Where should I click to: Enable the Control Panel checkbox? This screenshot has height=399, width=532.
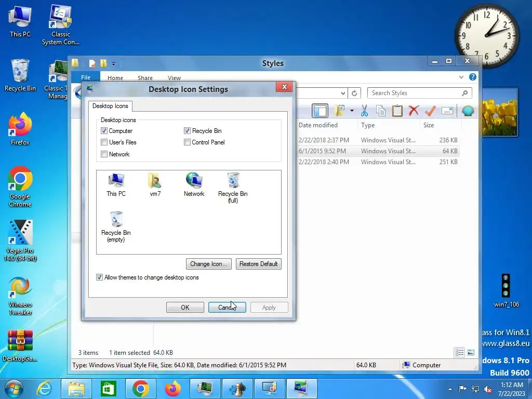click(x=187, y=142)
